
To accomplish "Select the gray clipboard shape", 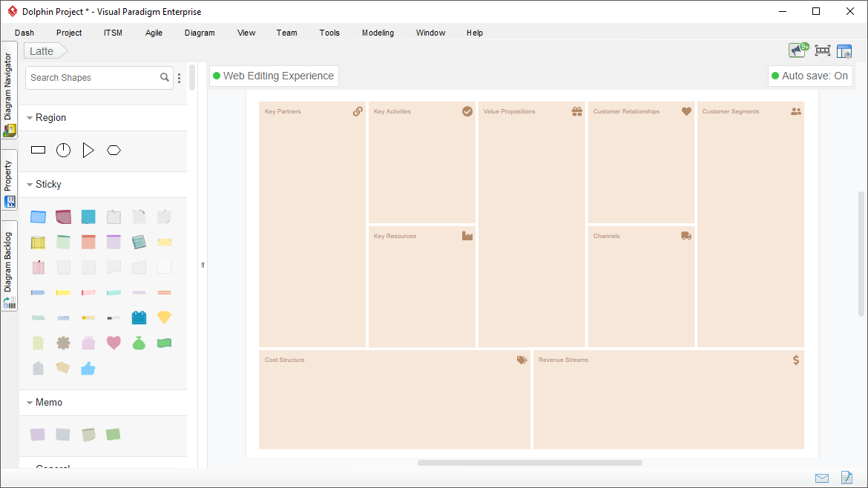I will pos(38,368).
